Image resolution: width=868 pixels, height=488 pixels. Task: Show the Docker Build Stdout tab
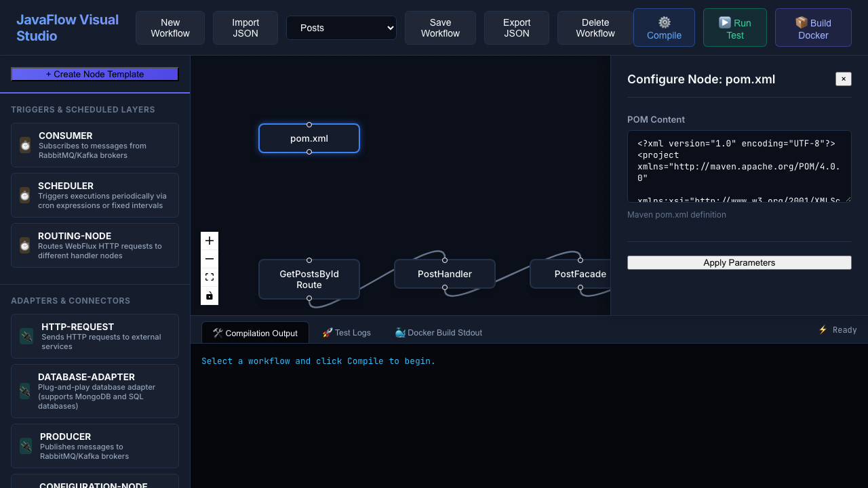click(438, 333)
